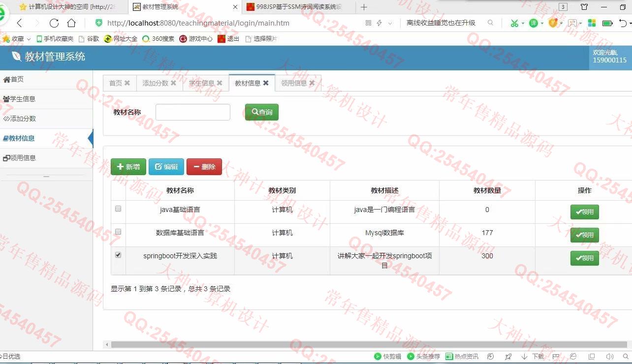Screen dimensions: 632x364
Task: Close the 首页 content tab
Action: 127,83
